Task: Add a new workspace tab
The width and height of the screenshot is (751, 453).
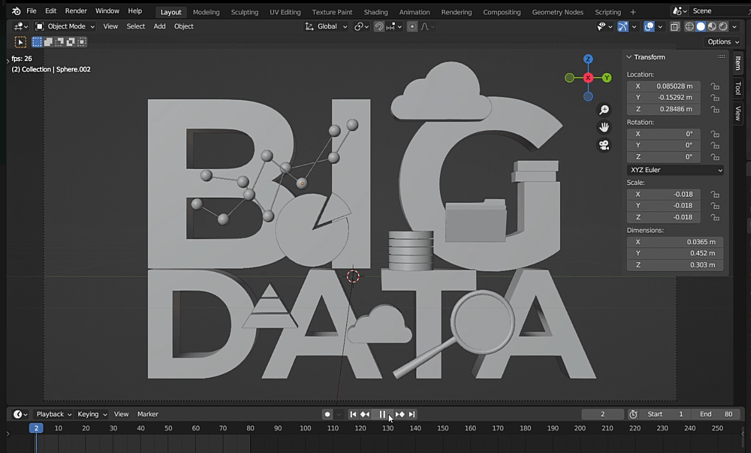Action: pos(633,12)
